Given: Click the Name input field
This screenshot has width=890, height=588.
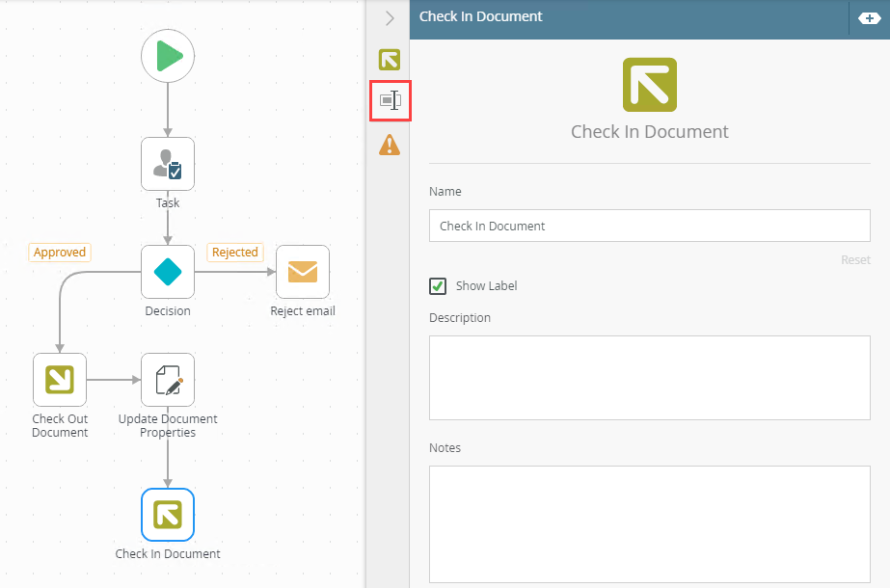Looking at the screenshot, I should coord(649,227).
